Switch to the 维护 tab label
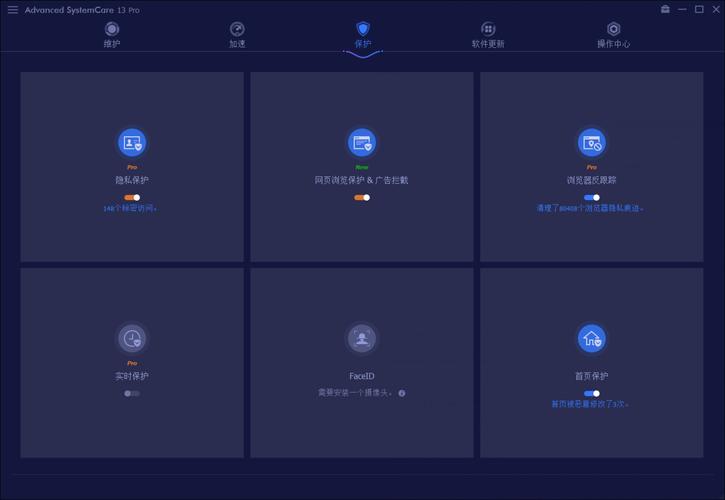 pos(111,44)
